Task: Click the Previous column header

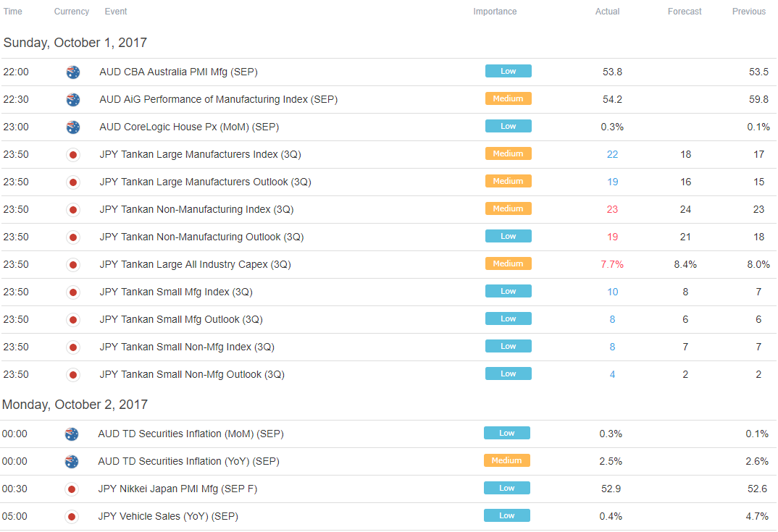Action: click(x=749, y=12)
